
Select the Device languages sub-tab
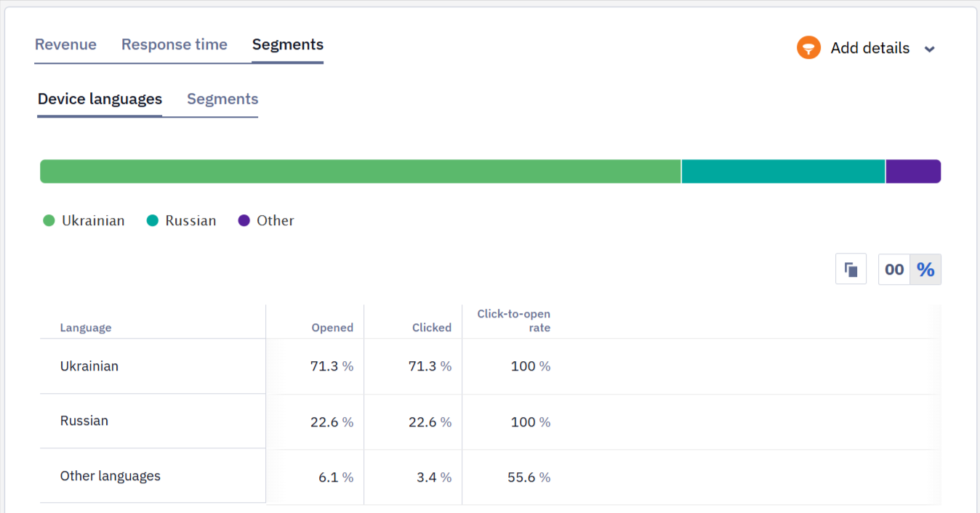tap(100, 99)
